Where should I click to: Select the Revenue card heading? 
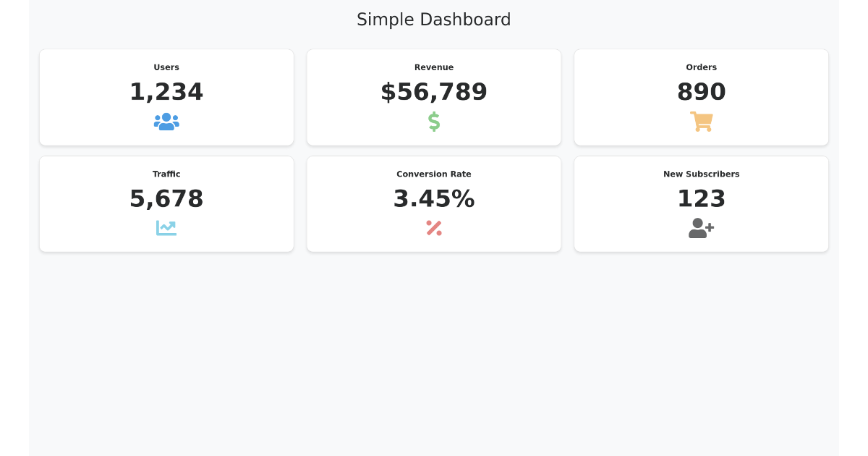(434, 67)
